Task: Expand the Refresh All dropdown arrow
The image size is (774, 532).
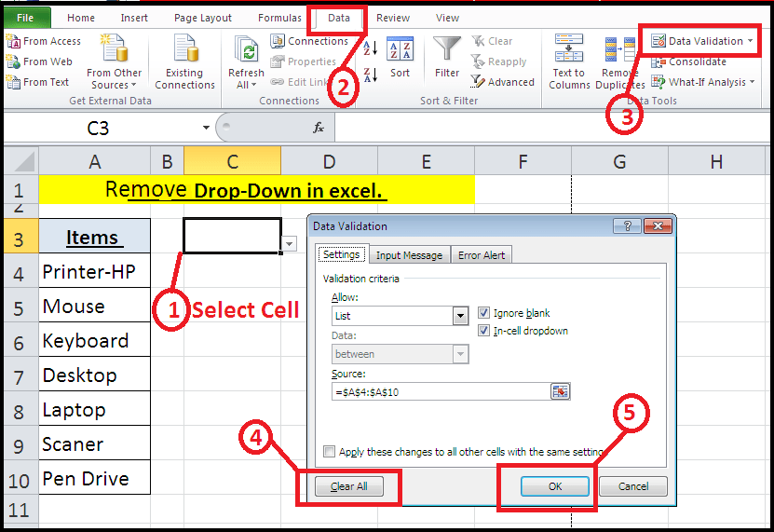Action: pos(253,85)
